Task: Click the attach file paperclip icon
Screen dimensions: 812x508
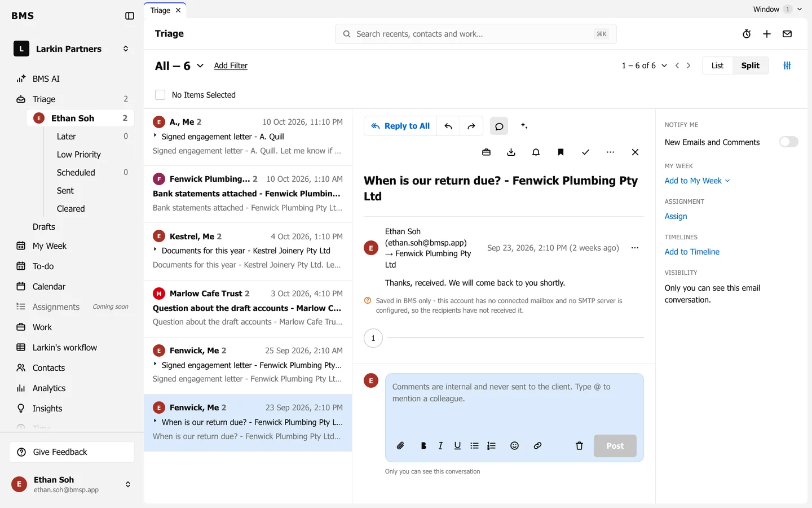Action: coord(400,446)
